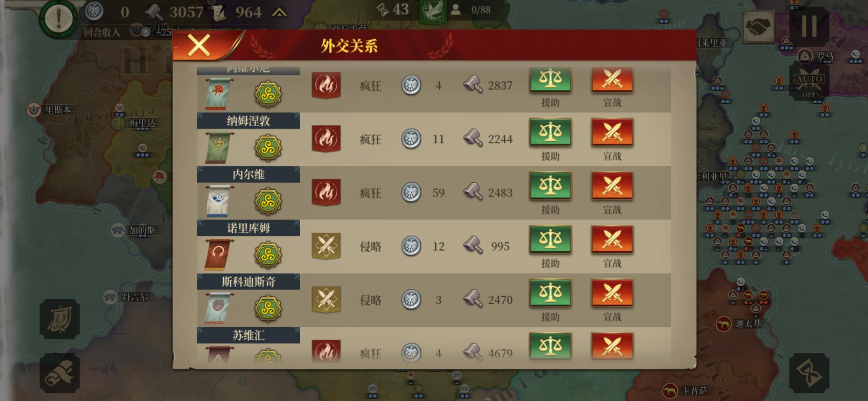This screenshot has width=868, height=401.
Task: Open the map scroll icon bottom left
Action: tap(60, 373)
